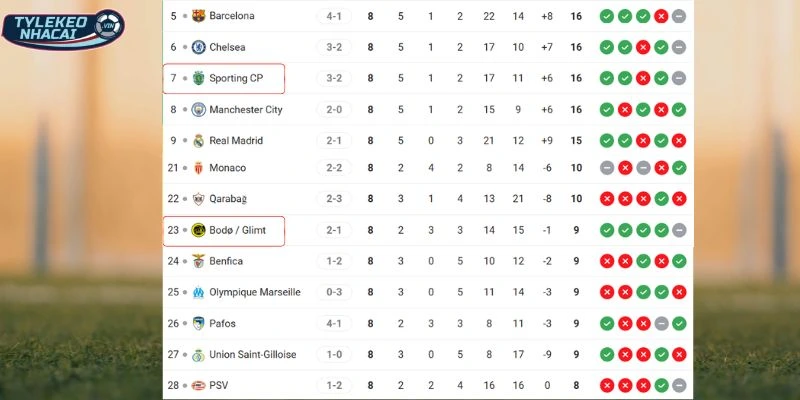The image size is (800, 400).
Task: Open the Manchester City team link
Action: click(249, 110)
